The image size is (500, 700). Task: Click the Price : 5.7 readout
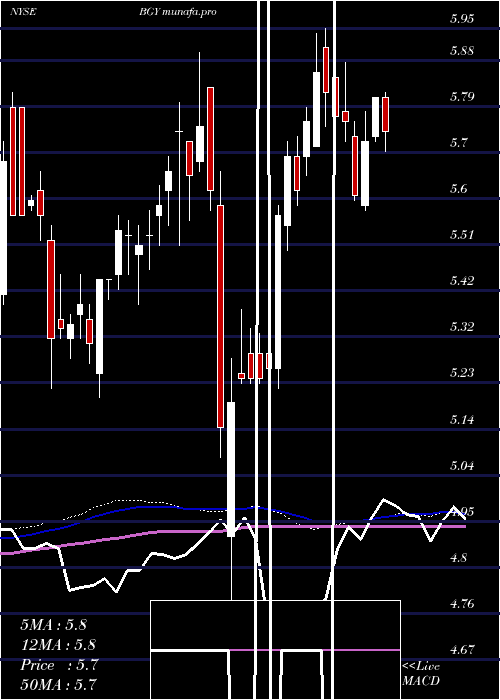59,665
